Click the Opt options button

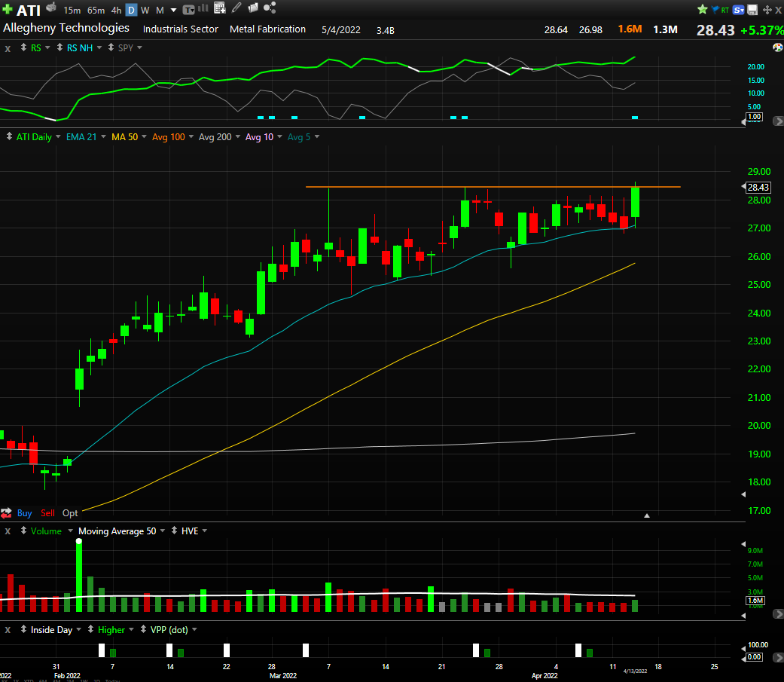(x=70, y=513)
